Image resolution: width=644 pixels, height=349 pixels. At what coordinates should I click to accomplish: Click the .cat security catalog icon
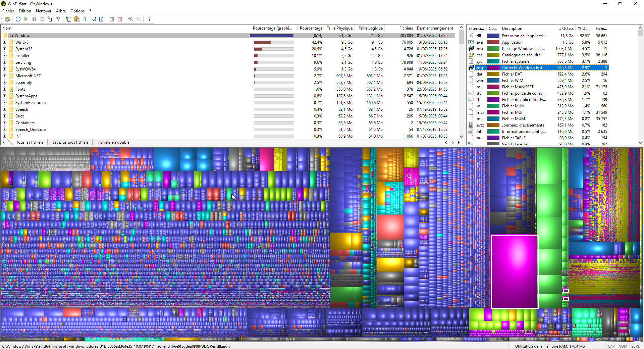pos(471,55)
